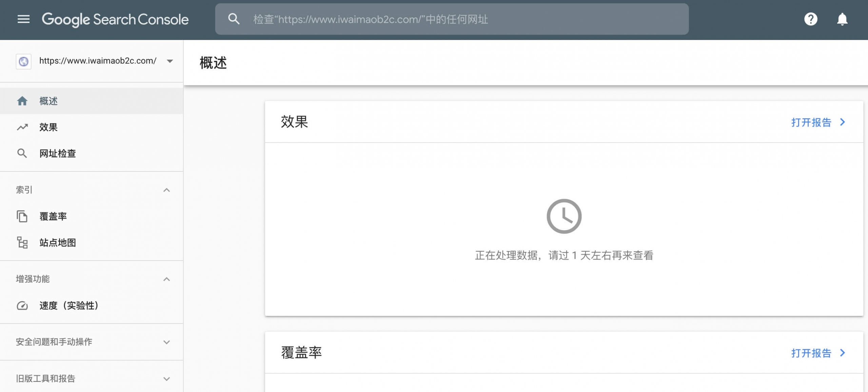The width and height of the screenshot is (868, 392).
Task: Open the property selector dropdown arrow
Action: coord(170,61)
